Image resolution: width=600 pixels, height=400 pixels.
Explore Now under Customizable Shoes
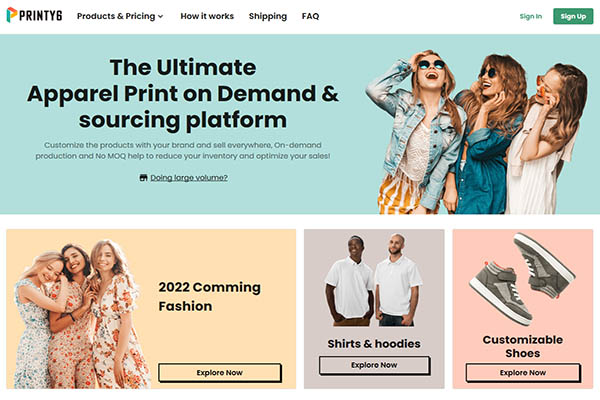pyautogui.click(x=523, y=373)
